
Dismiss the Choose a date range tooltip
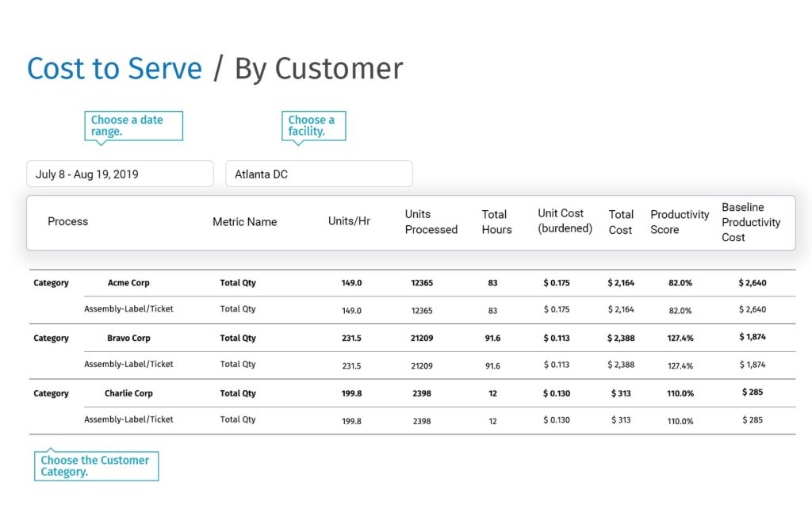(x=133, y=125)
